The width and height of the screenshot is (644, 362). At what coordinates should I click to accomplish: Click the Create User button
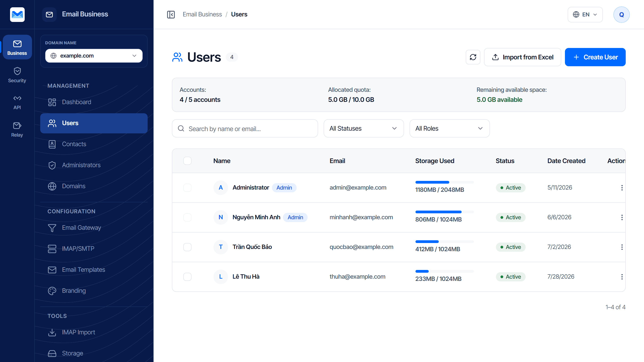pos(595,57)
